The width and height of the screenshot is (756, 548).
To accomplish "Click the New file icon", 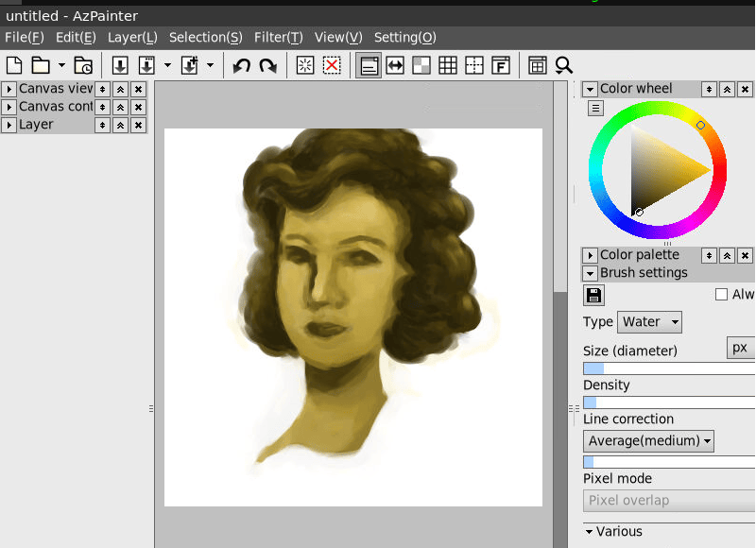I will click(x=14, y=65).
